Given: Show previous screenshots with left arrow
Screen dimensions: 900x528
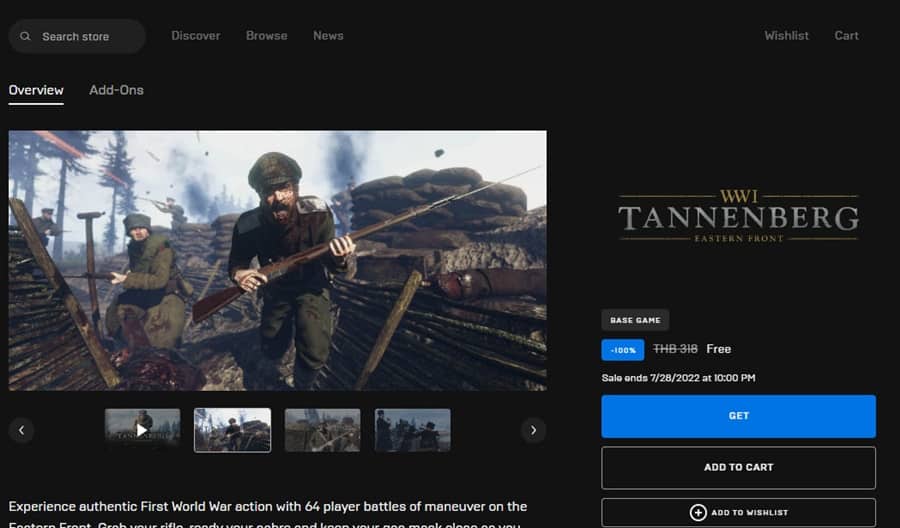Looking at the screenshot, I should (x=21, y=430).
